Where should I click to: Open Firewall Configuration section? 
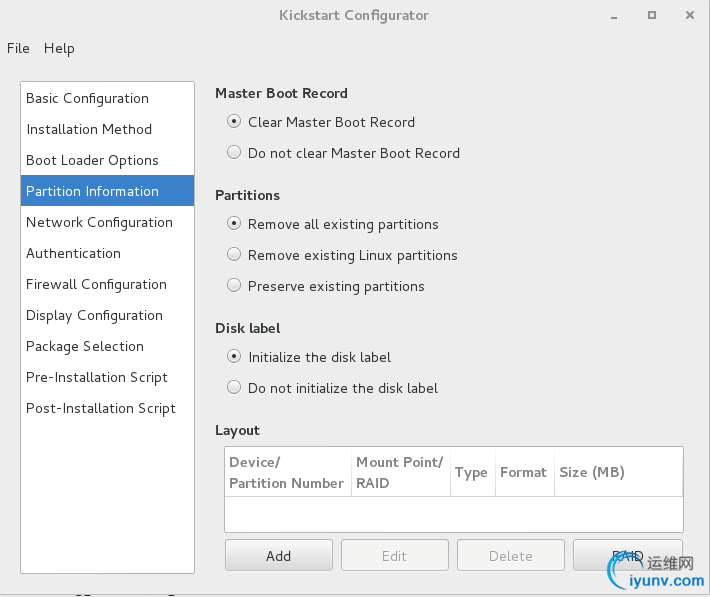(x=96, y=284)
